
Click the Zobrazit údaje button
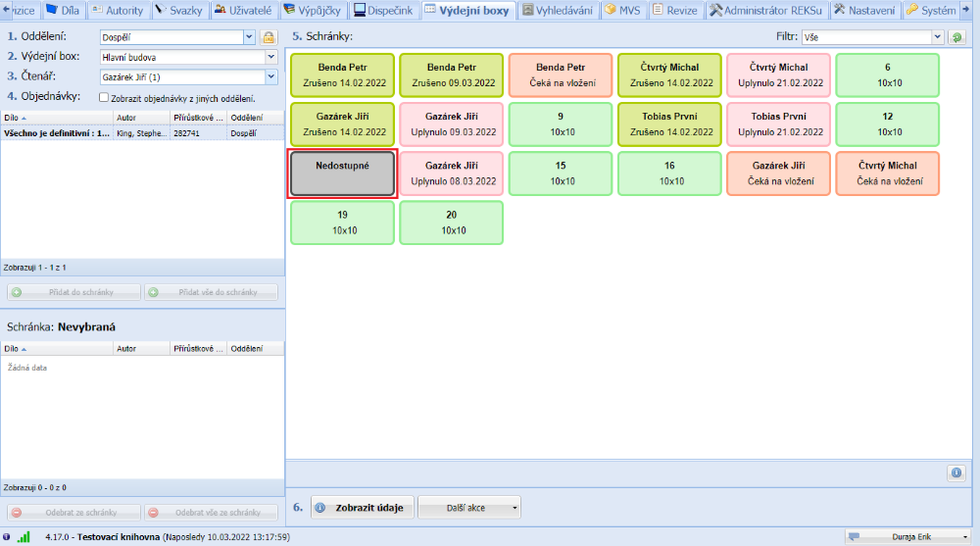tap(363, 508)
